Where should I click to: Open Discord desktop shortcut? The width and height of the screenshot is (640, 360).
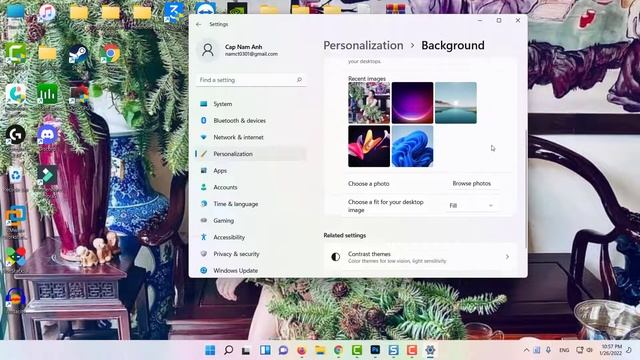[x=47, y=135]
